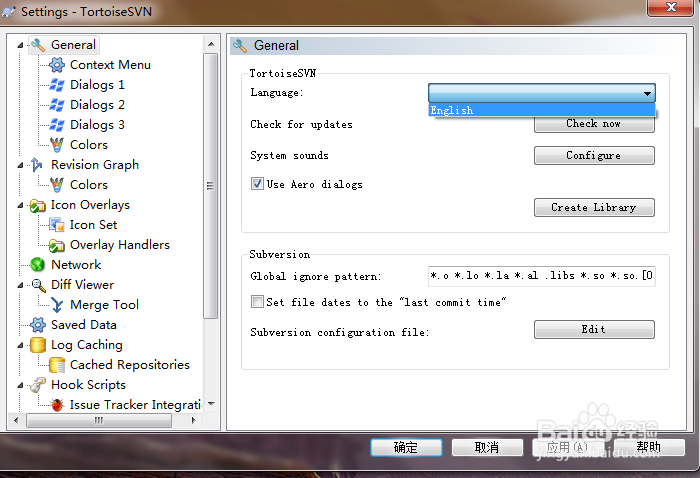Click the TortoiseSVN title bar icon

[9, 12]
